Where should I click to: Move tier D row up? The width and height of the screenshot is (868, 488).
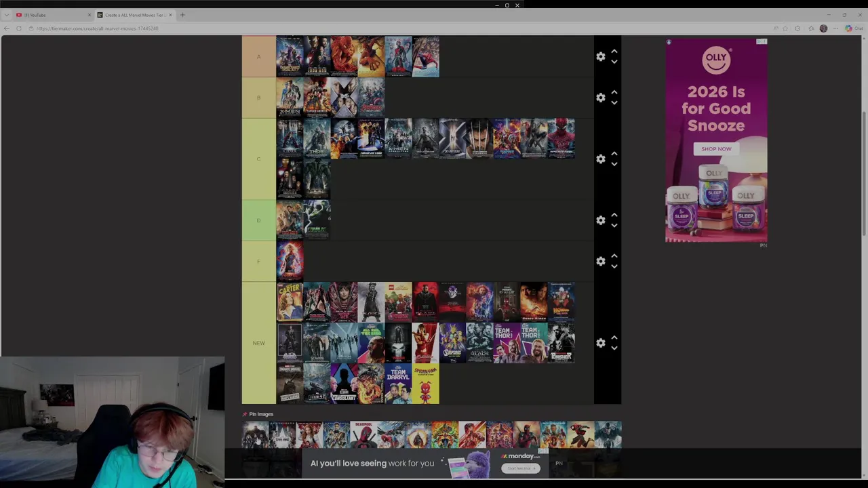click(x=614, y=215)
